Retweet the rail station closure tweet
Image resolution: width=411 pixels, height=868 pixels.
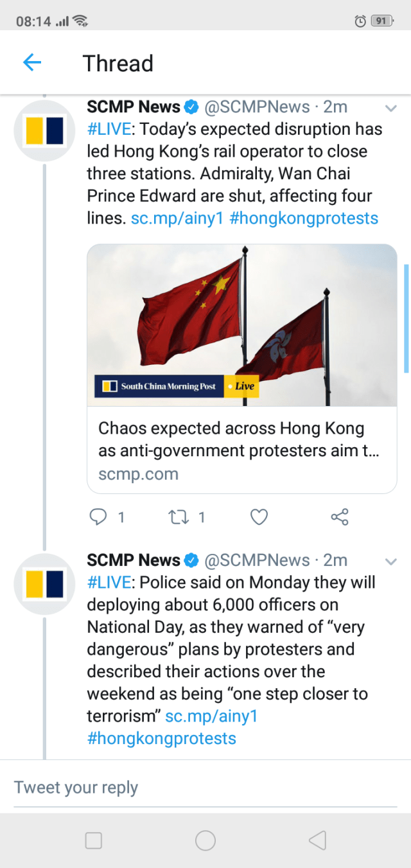coord(177,517)
